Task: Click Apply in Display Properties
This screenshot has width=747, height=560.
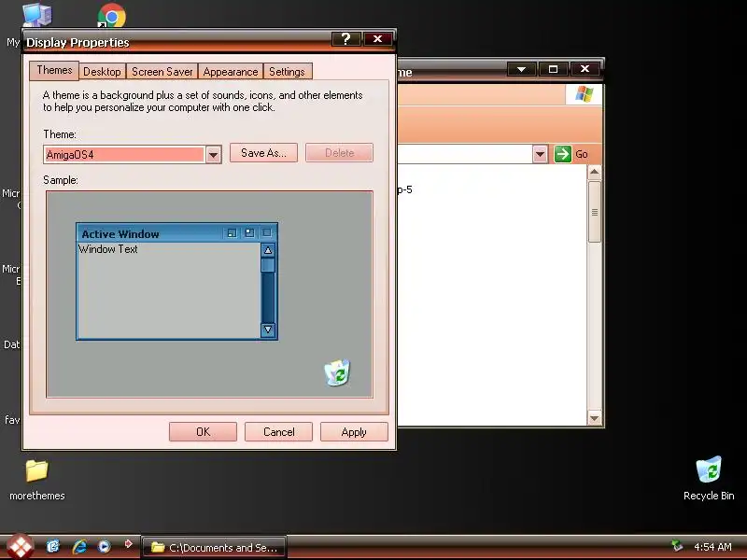Action: coord(354,432)
